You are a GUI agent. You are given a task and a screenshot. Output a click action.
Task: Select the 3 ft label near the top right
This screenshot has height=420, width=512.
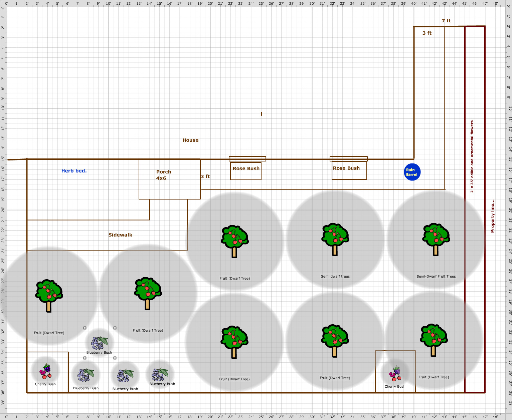coord(427,33)
